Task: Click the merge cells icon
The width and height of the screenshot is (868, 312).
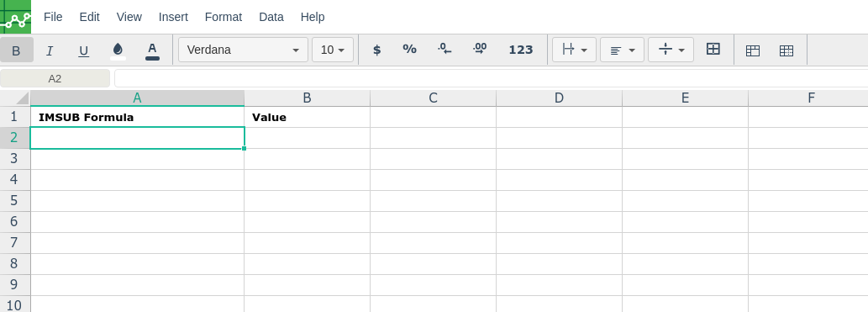Action: click(713, 50)
